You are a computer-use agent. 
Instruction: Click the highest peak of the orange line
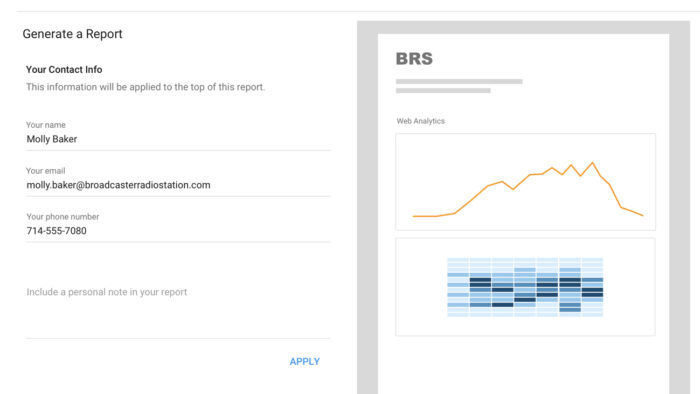(593, 163)
